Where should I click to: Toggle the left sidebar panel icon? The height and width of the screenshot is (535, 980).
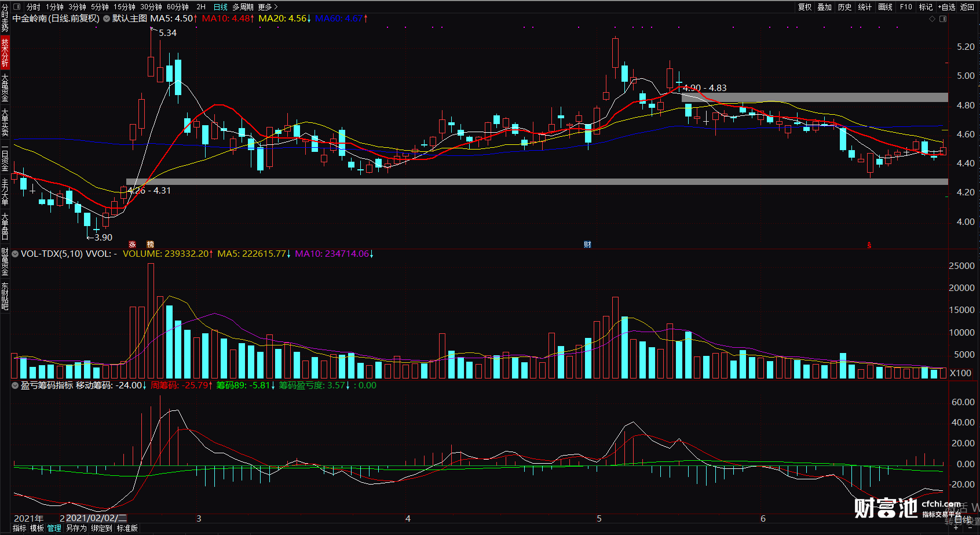[17, 7]
